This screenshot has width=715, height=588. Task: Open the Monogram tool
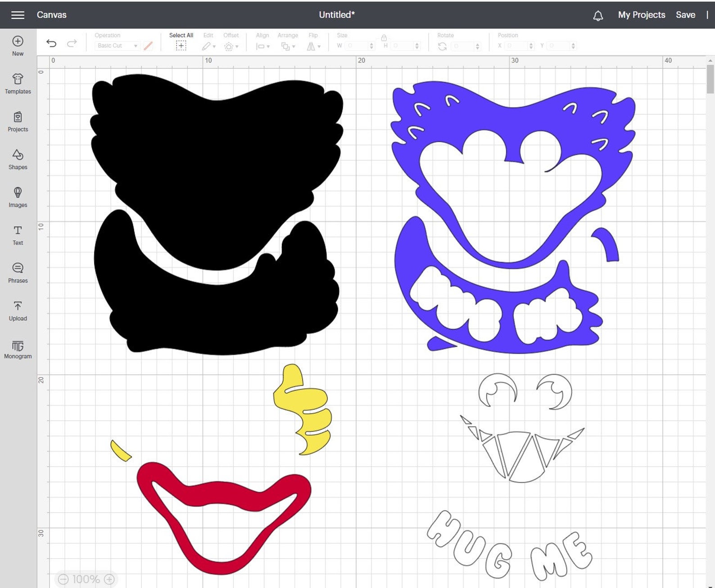tap(18, 349)
